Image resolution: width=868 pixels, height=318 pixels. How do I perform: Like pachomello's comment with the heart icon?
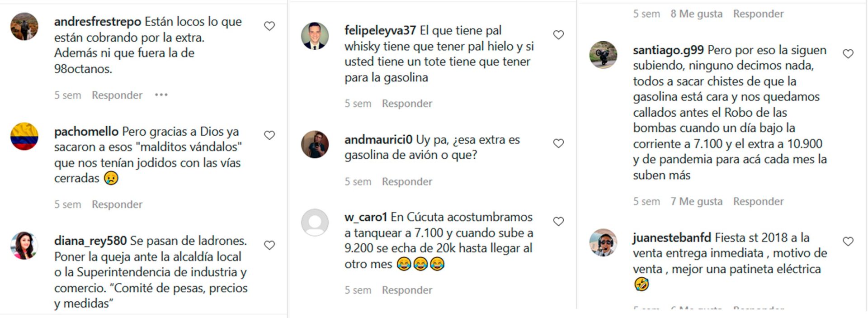[269, 135]
